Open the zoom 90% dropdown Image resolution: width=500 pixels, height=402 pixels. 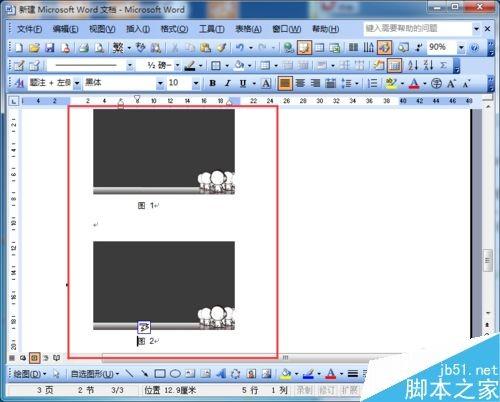461,48
